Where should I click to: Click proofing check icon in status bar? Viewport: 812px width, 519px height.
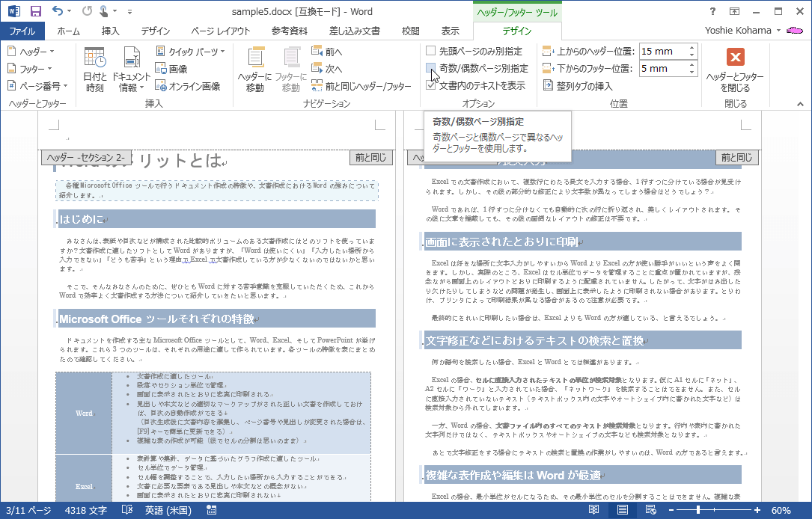click(127, 510)
